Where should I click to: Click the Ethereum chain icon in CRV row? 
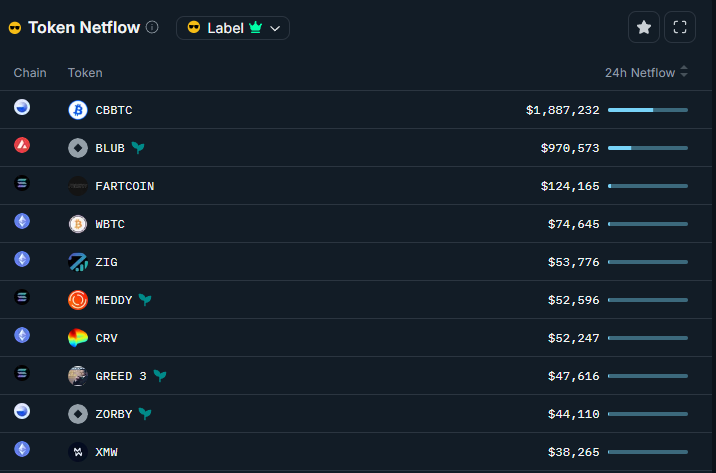point(22,335)
